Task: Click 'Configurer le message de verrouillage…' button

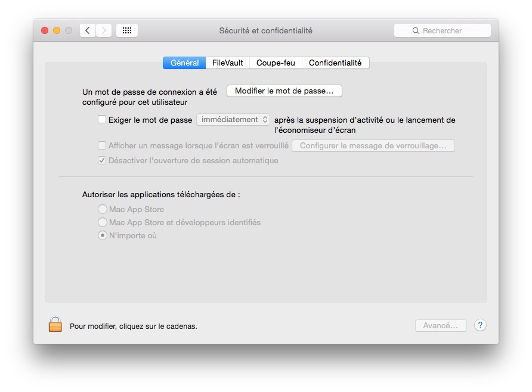Action: click(373, 146)
